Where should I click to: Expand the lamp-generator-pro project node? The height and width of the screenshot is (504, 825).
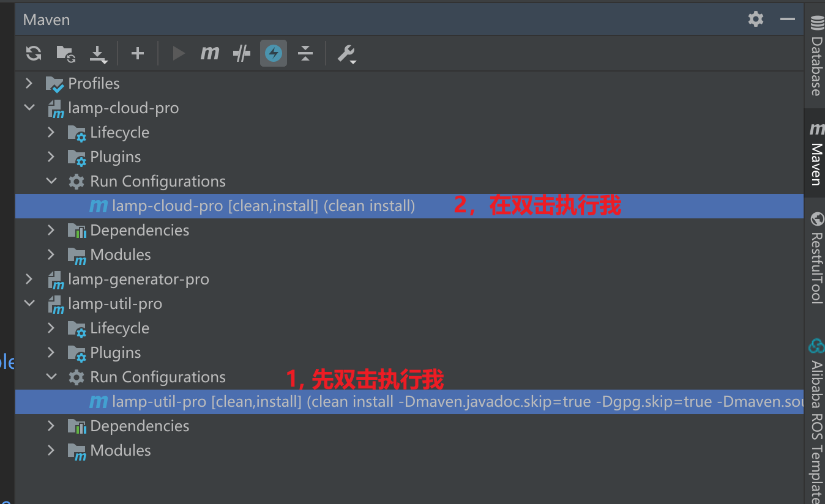tap(29, 279)
